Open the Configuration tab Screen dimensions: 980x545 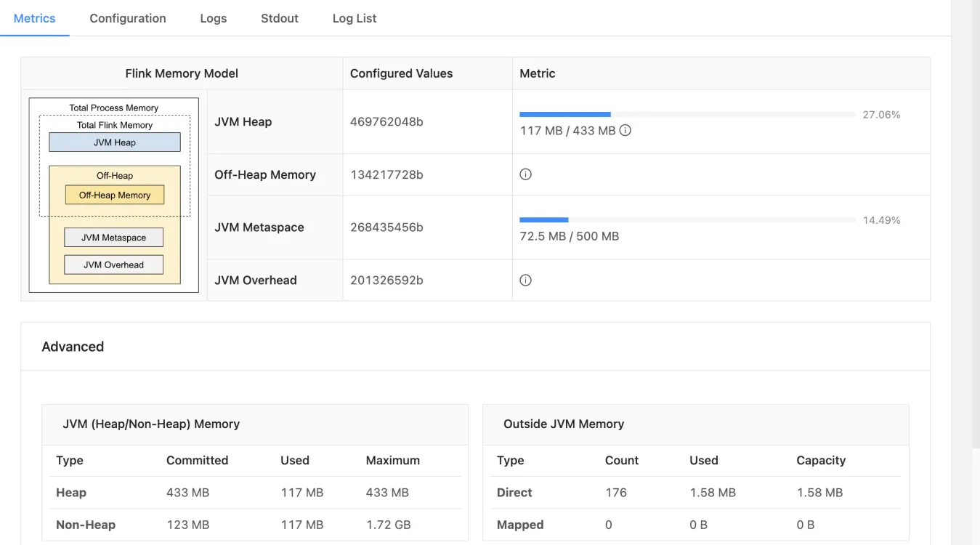128,18
